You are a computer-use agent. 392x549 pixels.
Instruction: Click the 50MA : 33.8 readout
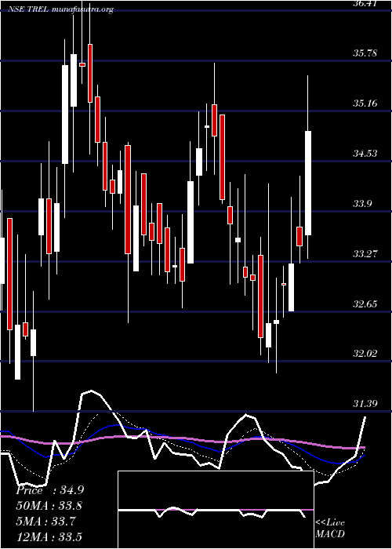[49, 506]
